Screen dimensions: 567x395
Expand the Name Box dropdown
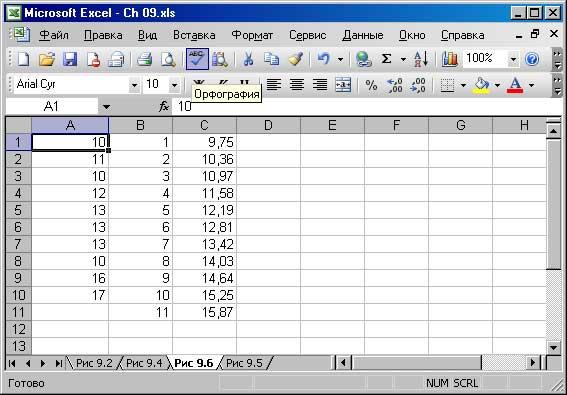[106, 107]
